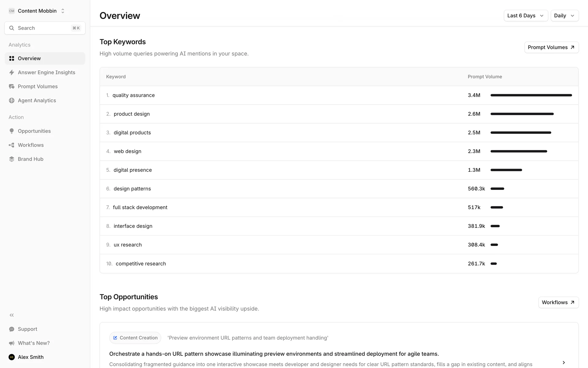588x368 pixels.
Task: Expand the Content Creation opportunity chevron
Action: click(x=563, y=362)
